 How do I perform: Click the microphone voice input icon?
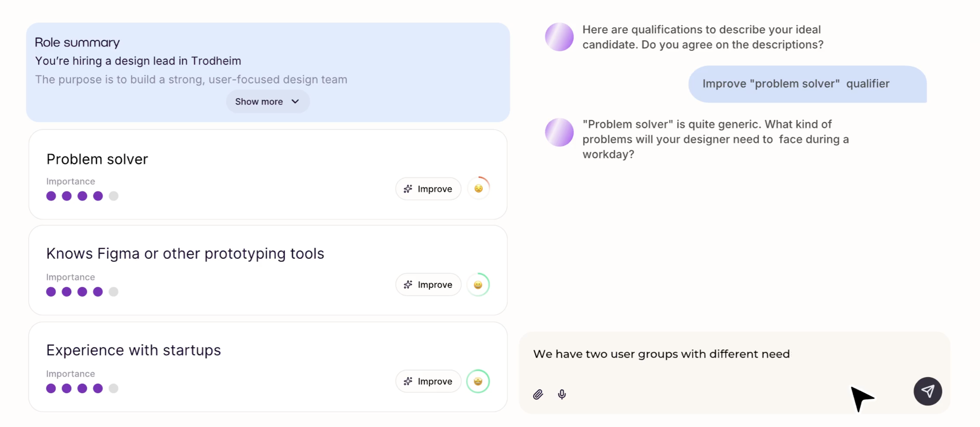pos(561,394)
